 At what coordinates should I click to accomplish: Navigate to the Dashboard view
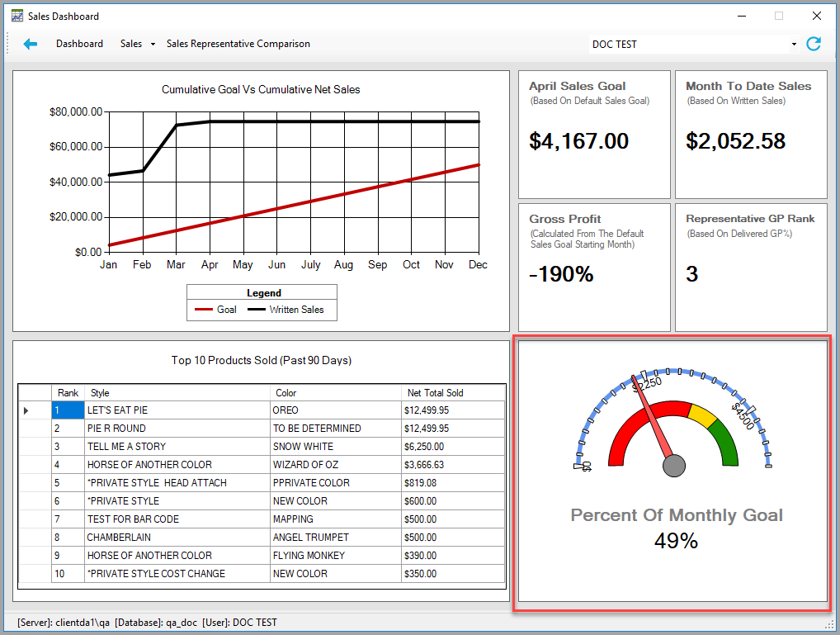coord(79,44)
